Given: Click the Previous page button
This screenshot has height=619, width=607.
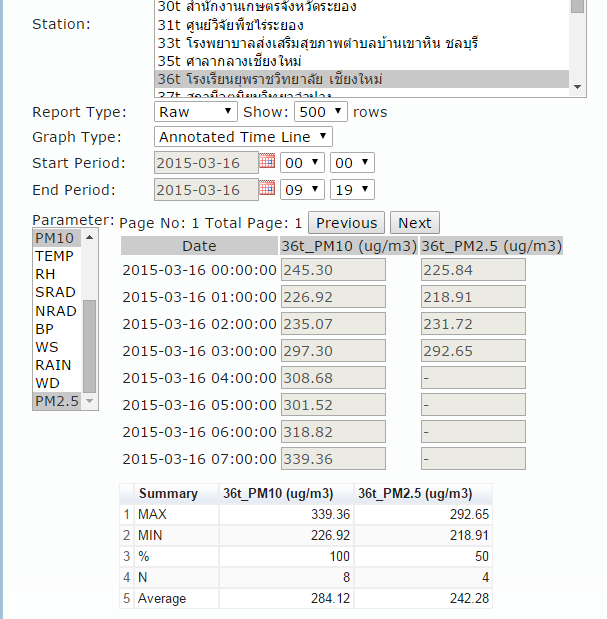Looking at the screenshot, I should (x=346, y=223).
